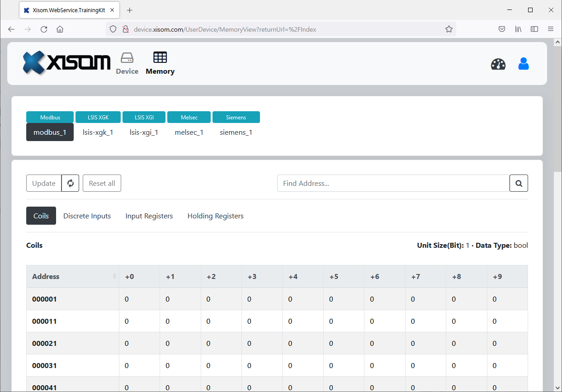
Task: Open the Memory table icon
Action: 160,63
